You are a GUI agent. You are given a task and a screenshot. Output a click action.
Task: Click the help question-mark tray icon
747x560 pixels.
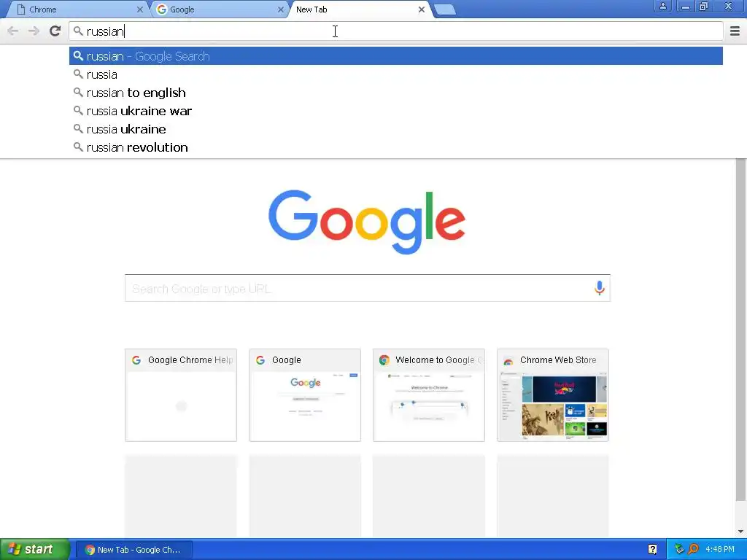point(652,550)
